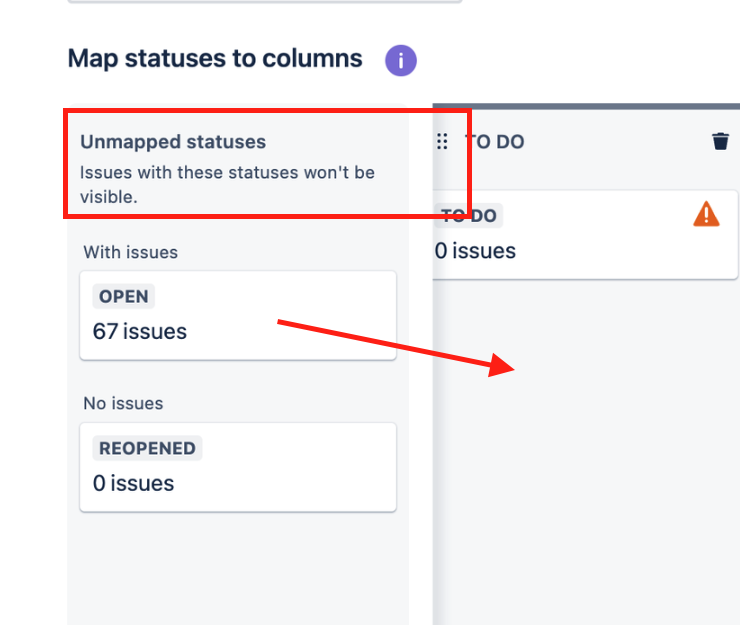Click the '67 issues' count text
This screenshot has width=740, height=625.
click(x=140, y=331)
